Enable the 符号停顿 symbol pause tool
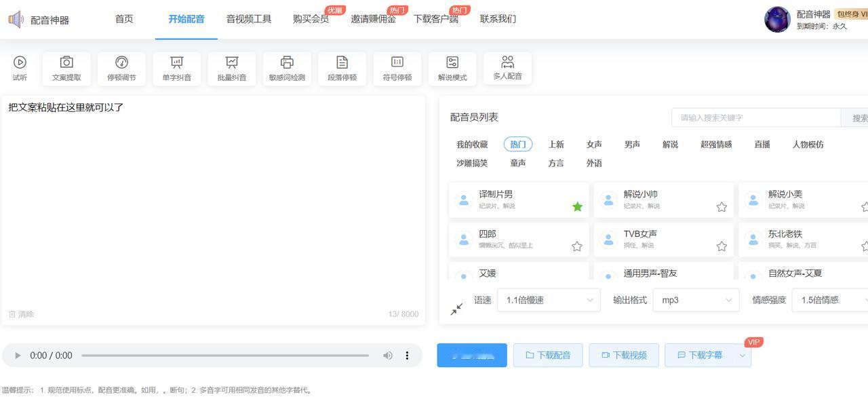The height and width of the screenshot is (397, 868). (x=397, y=69)
